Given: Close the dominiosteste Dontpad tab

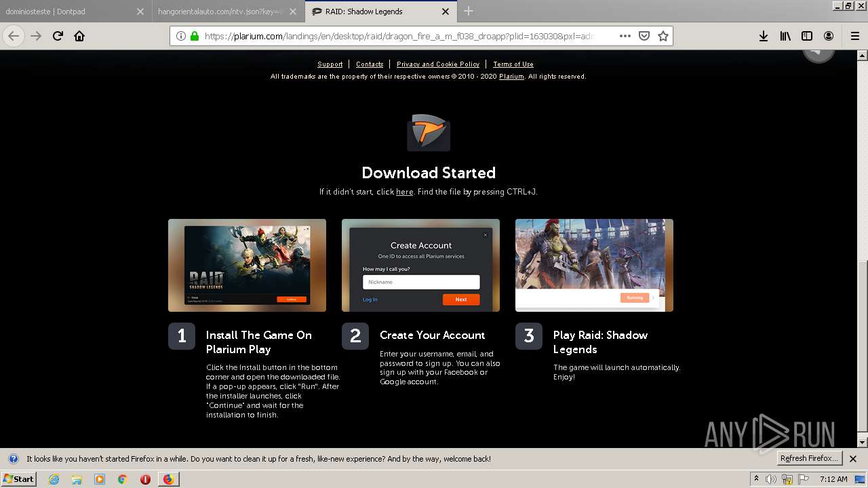Looking at the screenshot, I should pyautogui.click(x=140, y=12).
